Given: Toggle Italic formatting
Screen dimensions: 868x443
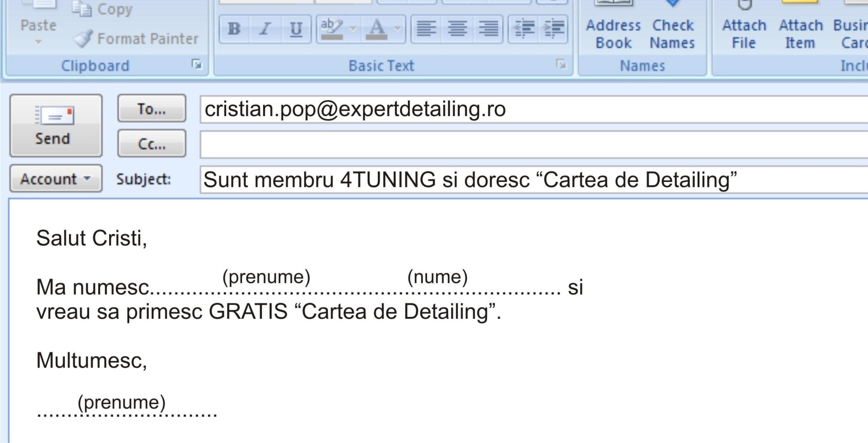Looking at the screenshot, I should click(265, 29).
